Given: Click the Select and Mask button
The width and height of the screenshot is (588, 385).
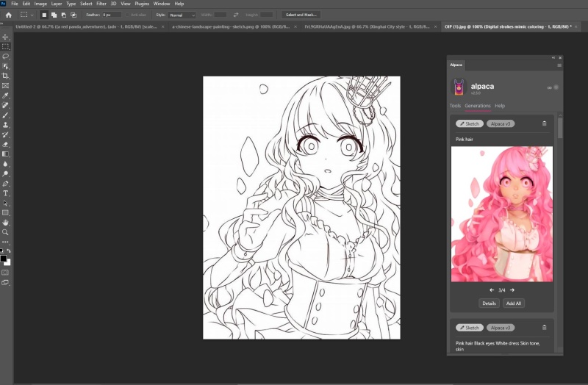Looking at the screenshot, I should [301, 15].
